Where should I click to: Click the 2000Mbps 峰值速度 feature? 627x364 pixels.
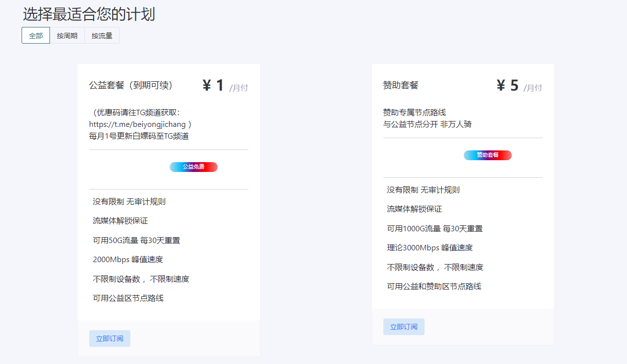[128, 260]
